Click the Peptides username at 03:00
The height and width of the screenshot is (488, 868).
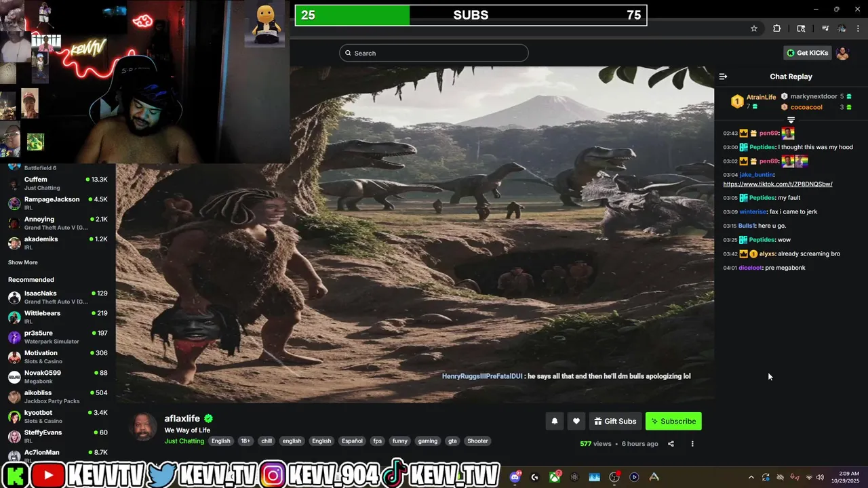point(762,147)
